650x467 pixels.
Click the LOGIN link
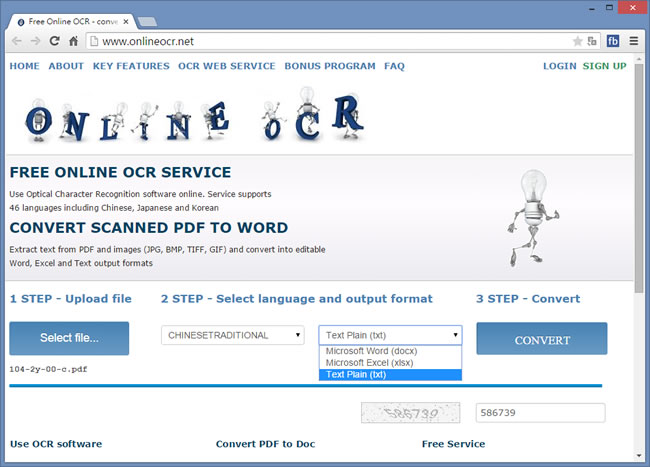click(x=560, y=66)
